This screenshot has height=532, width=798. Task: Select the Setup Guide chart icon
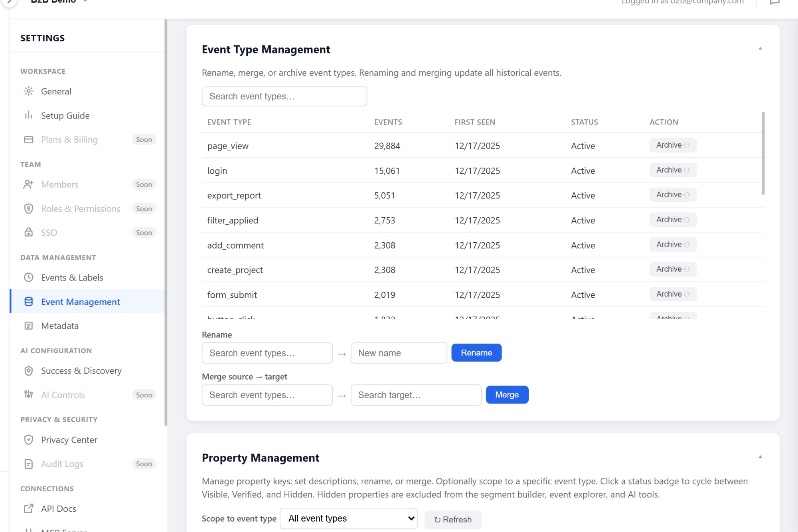[x=28, y=115]
